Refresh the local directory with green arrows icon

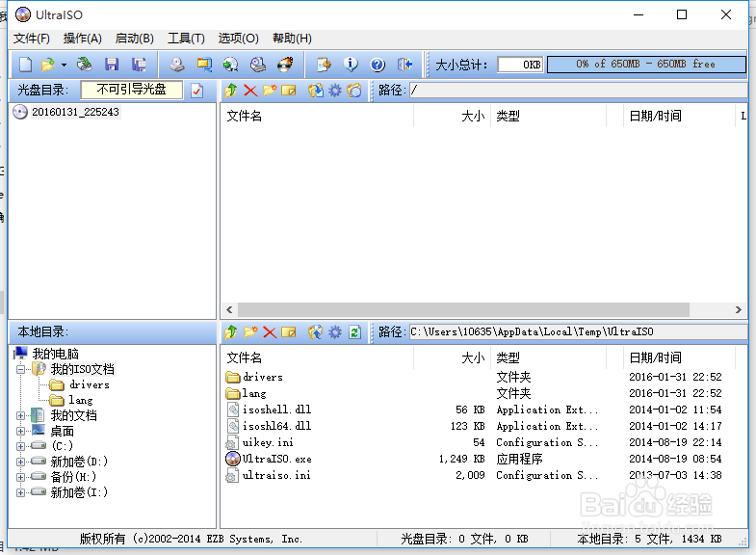pyautogui.click(x=354, y=332)
